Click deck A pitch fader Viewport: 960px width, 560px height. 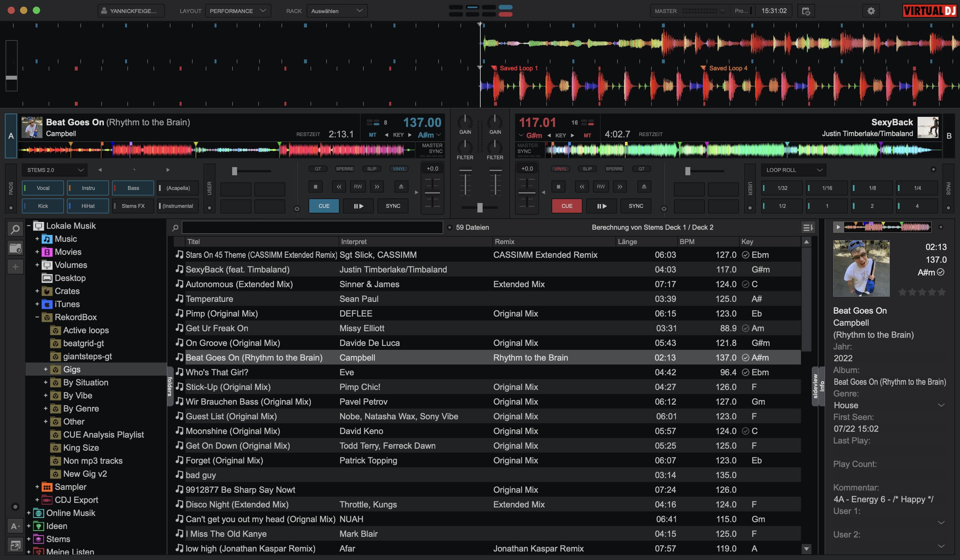432,193
